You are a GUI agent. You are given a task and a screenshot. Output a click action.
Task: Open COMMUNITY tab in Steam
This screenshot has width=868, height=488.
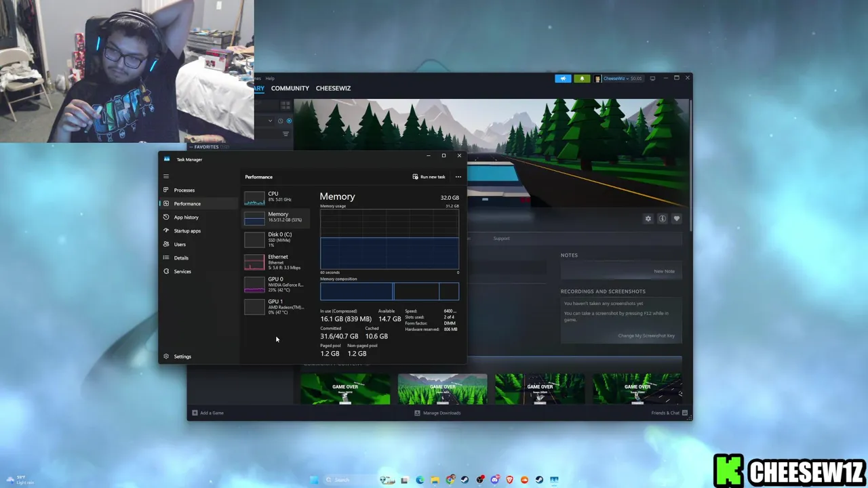point(290,88)
